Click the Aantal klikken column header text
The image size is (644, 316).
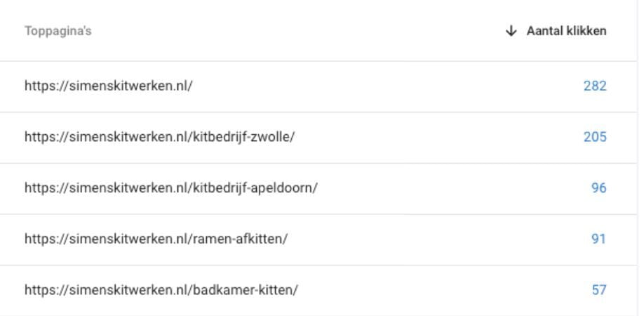point(566,31)
